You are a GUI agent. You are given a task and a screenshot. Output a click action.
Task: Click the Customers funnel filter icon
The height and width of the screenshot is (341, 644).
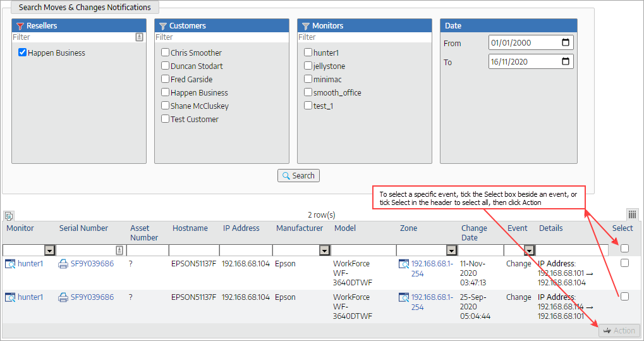tap(162, 26)
